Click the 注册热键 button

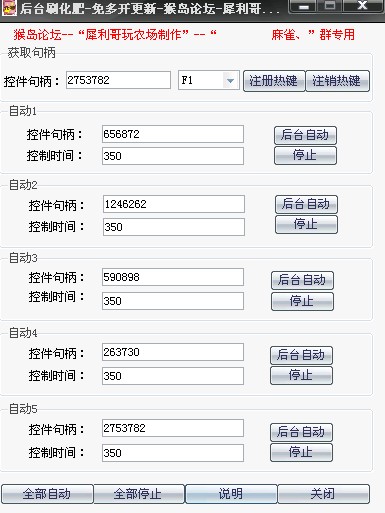[x=274, y=81]
